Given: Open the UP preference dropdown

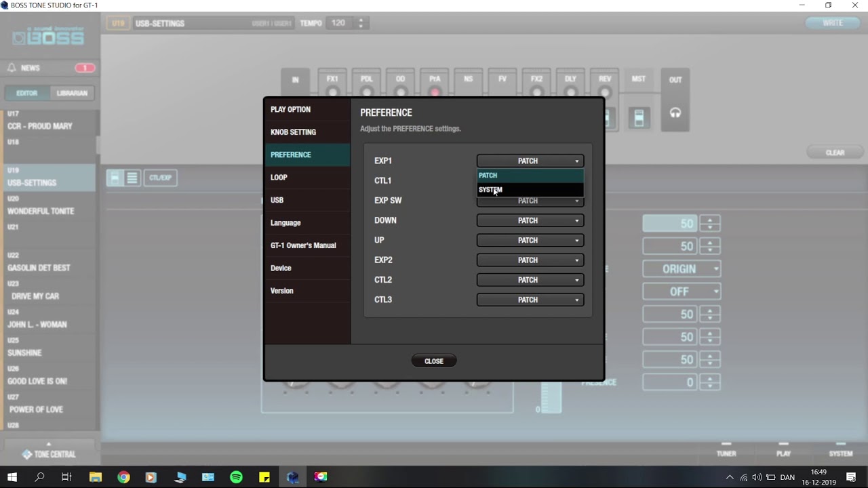Looking at the screenshot, I should (x=530, y=240).
